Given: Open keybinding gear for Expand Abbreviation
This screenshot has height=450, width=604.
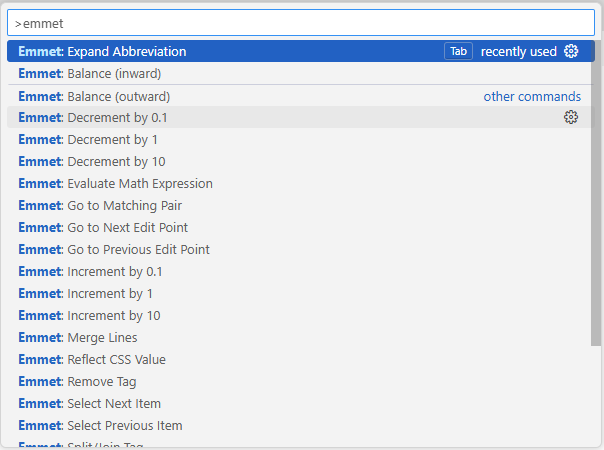Looking at the screenshot, I should click(571, 51).
